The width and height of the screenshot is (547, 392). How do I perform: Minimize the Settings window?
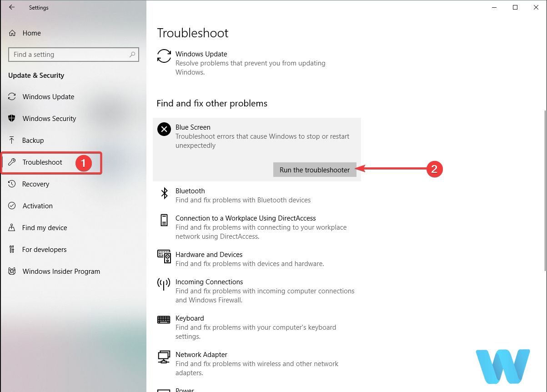tap(494, 7)
